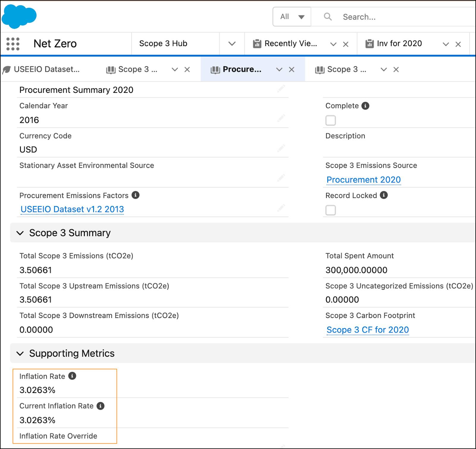The width and height of the screenshot is (476, 449).
Task: Click the search magnifier icon
Action: 328,17
